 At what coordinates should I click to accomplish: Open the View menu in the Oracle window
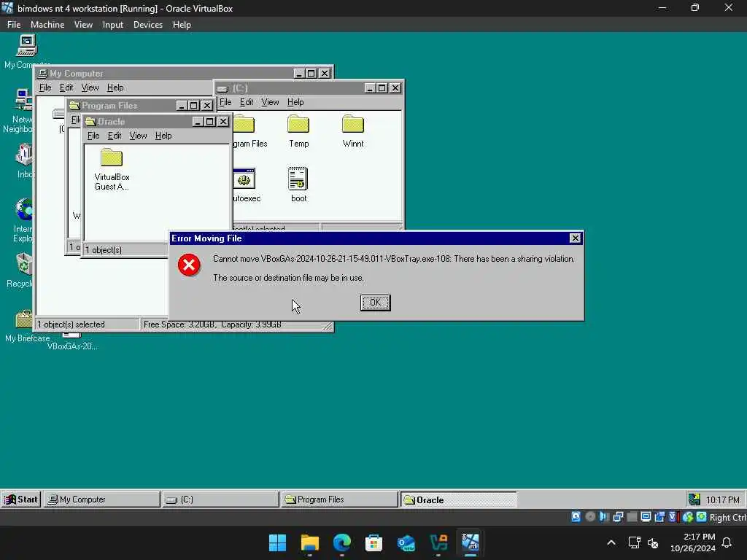[138, 136]
